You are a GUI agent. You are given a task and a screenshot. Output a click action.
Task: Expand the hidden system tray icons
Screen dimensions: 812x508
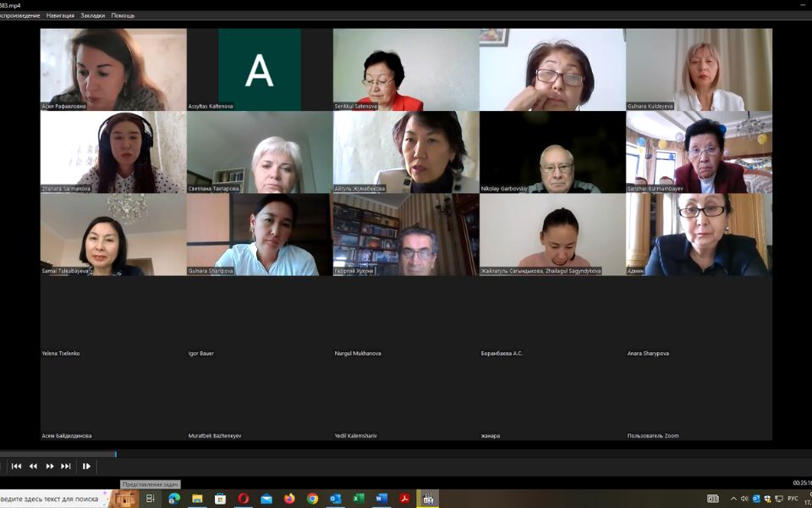point(733,499)
